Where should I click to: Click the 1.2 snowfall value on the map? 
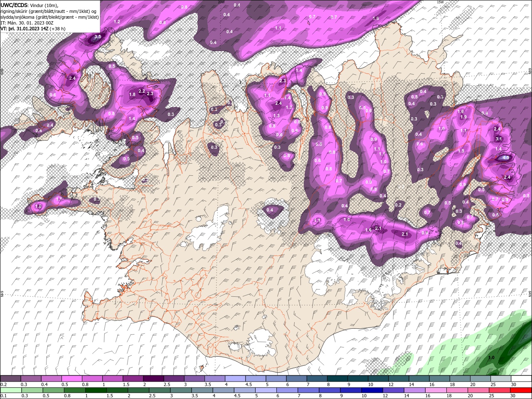click(x=117, y=22)
